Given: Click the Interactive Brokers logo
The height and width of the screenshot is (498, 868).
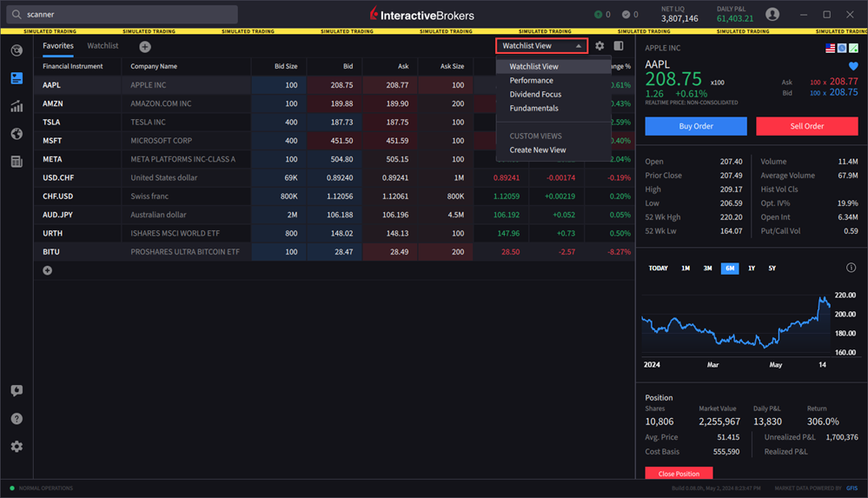Looking at the screenshot, I should tap(421, 15).
